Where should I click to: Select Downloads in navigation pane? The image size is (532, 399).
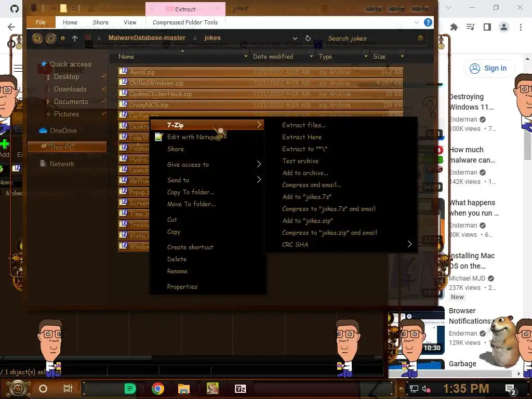70,89
